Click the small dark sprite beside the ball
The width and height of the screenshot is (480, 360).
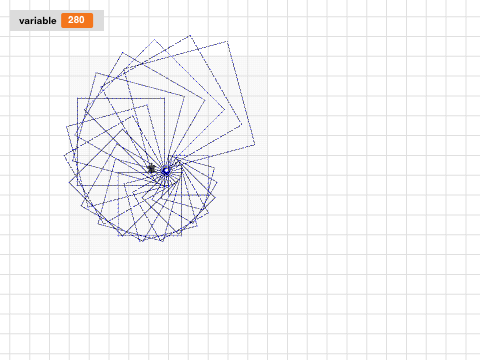pos(152,168)
